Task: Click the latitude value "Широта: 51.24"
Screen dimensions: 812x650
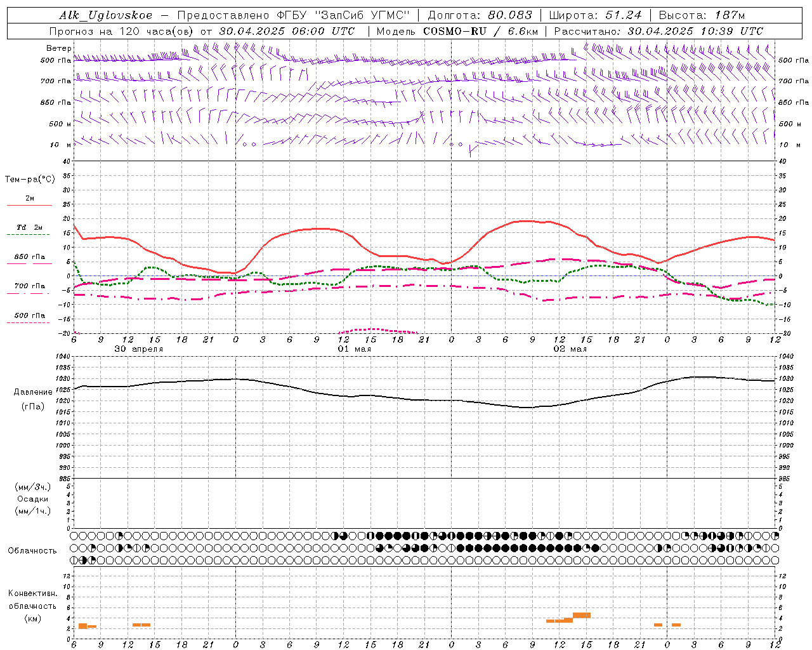Action: (595, 15)
